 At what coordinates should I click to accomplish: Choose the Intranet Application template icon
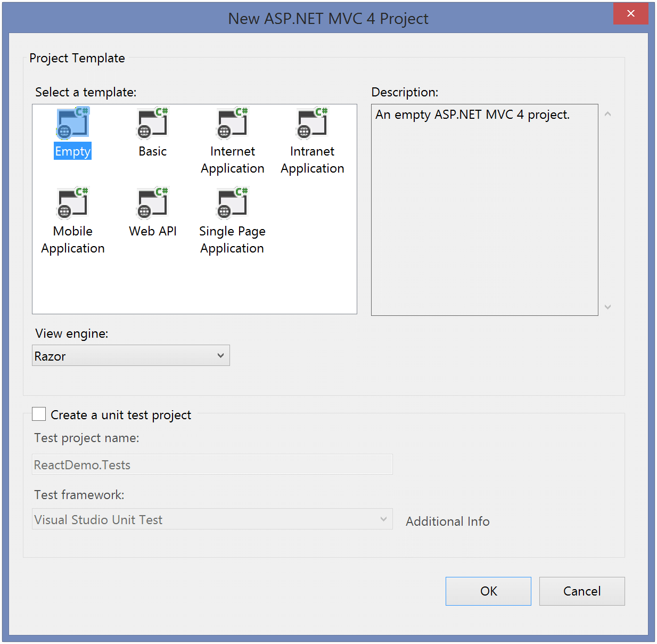313,123
